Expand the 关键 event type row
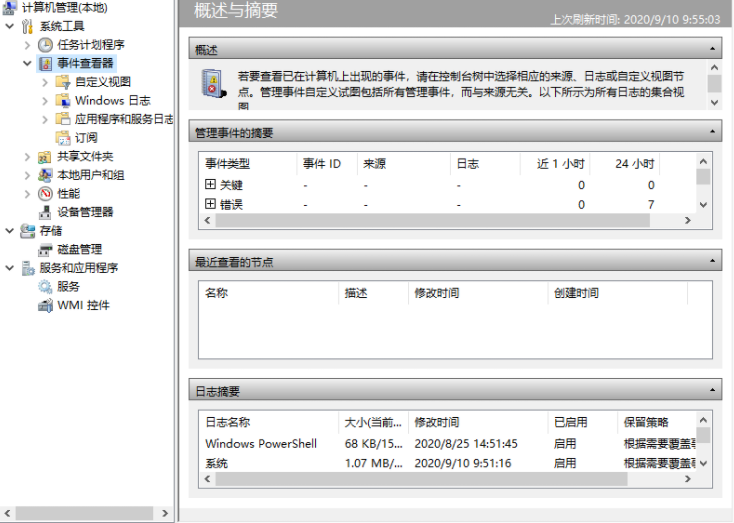The height and width of the screenshot is (523, 734). pyautogui.click(x=210, y=185)
